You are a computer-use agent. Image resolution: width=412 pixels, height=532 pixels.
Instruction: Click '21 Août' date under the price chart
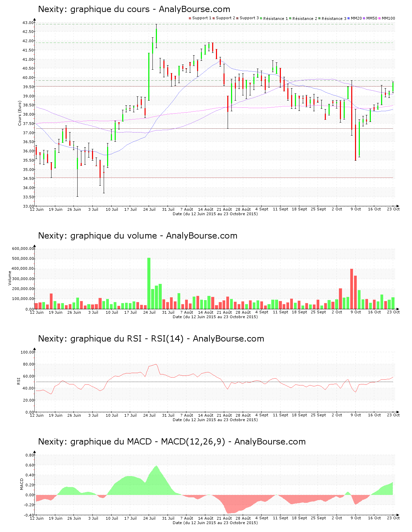pyautogui.click(x=225, y=209)
